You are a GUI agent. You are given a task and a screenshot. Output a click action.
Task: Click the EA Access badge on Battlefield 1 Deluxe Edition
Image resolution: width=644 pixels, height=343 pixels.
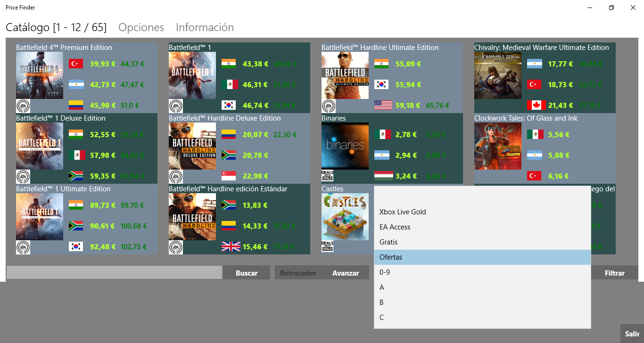pyautogui.click(x=23, y=177)
